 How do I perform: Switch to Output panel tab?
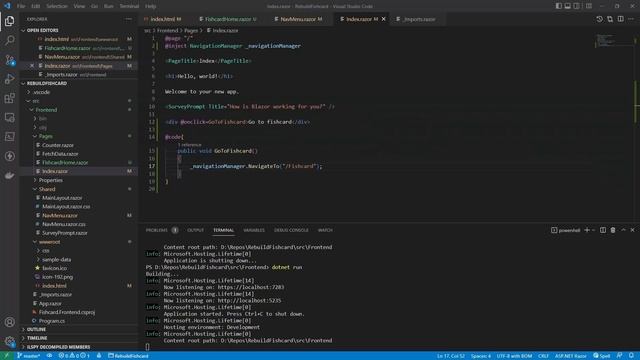coord(195,230)
